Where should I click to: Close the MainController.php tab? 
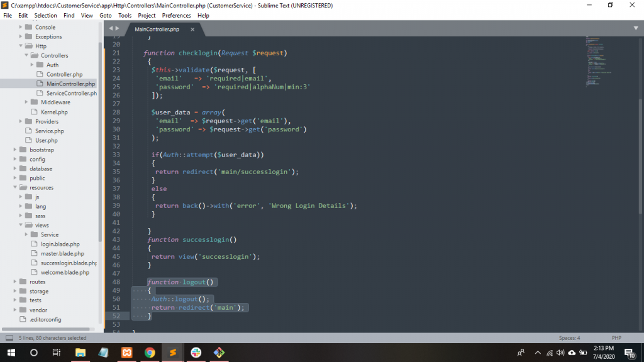pyautogui.click(x=192, y=30)
